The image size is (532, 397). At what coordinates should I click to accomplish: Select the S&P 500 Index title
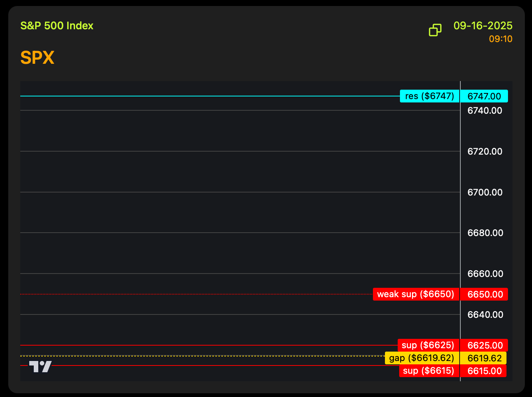click(x=57, y=26)
